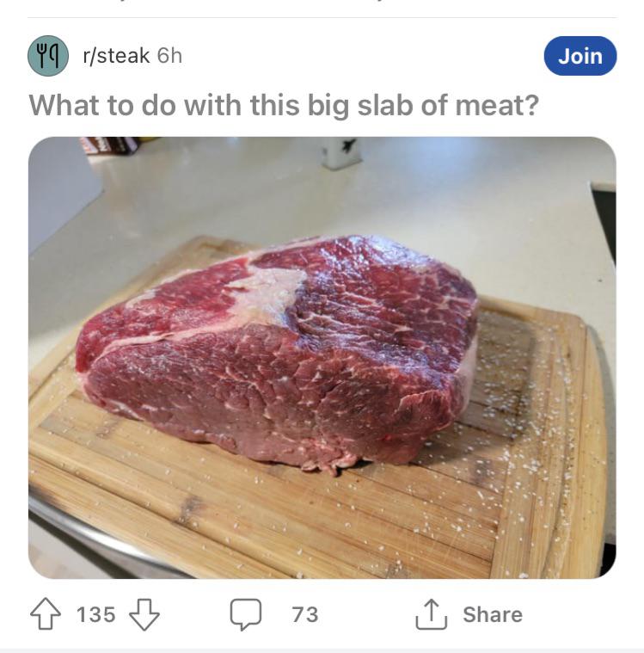The width and height of the screenshot is (644, 653).
Task: Click the Share label text
Action: pos(492,614)
